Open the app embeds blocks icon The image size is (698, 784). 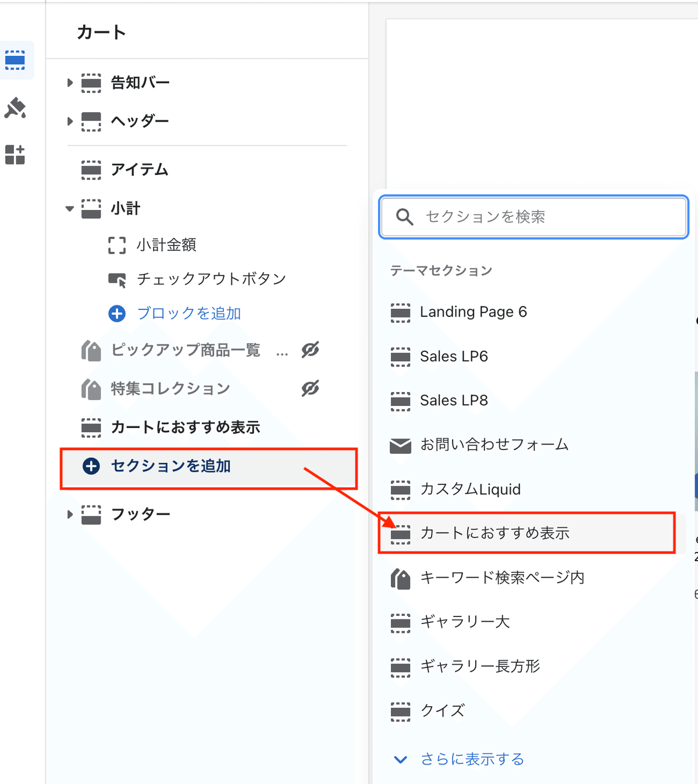click(x=15, y=155)
